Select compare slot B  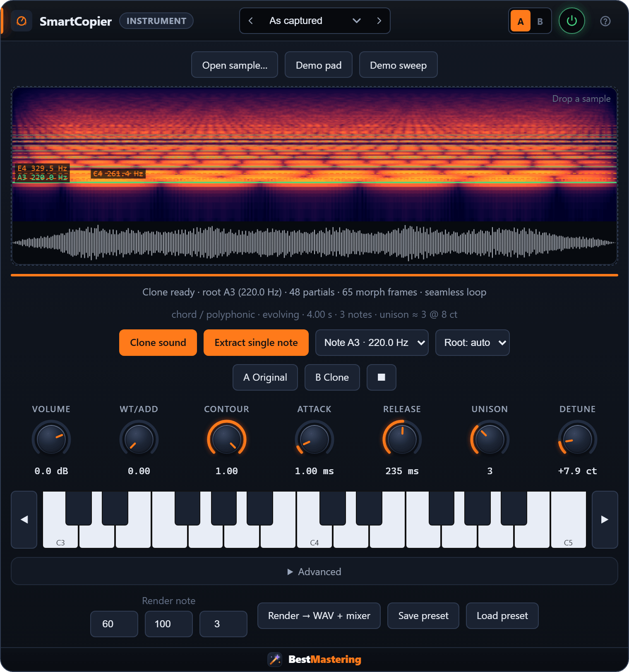click(540, 21)
